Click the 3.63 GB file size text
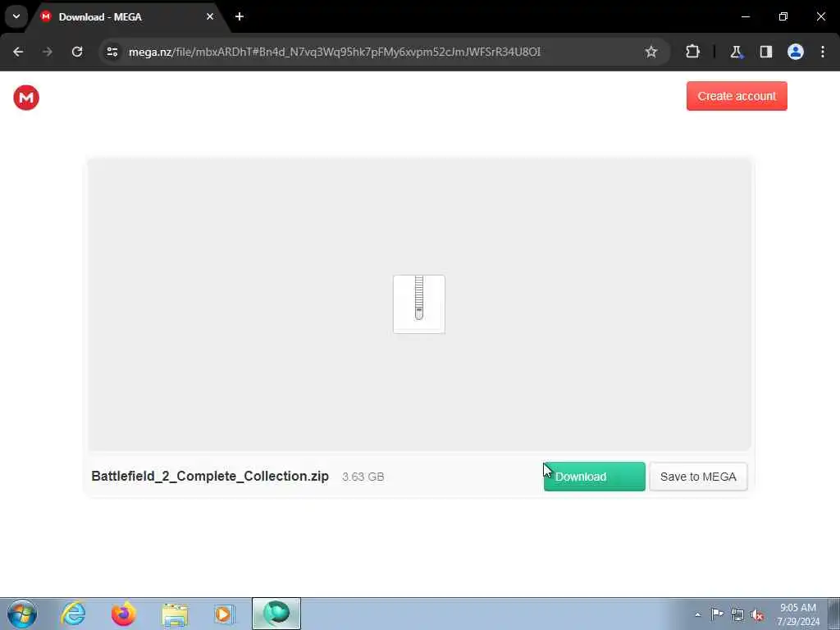 [363, 477]
